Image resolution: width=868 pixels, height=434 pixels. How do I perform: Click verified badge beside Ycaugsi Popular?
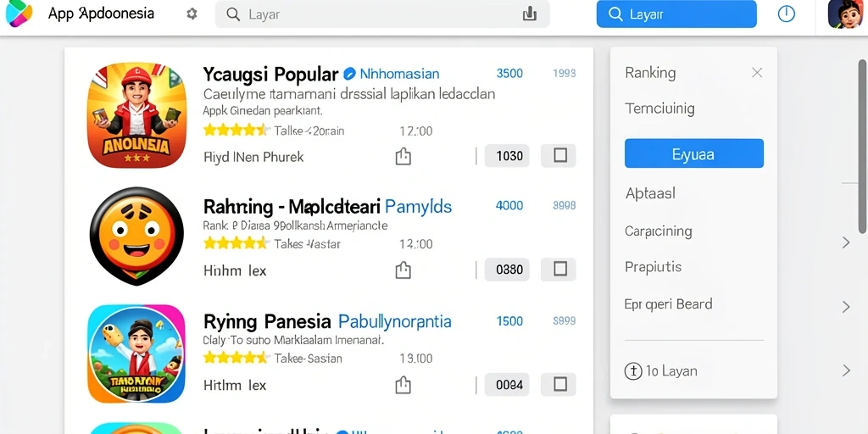click(349, 74)
